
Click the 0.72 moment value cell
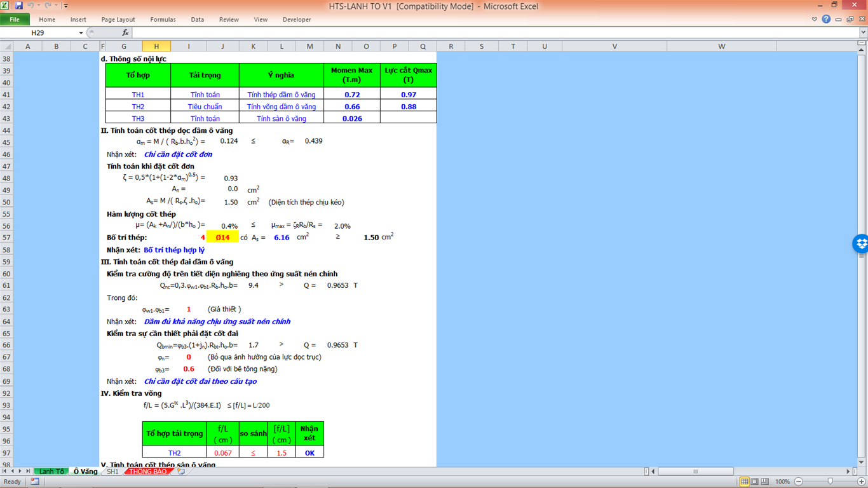click(352, 95)
